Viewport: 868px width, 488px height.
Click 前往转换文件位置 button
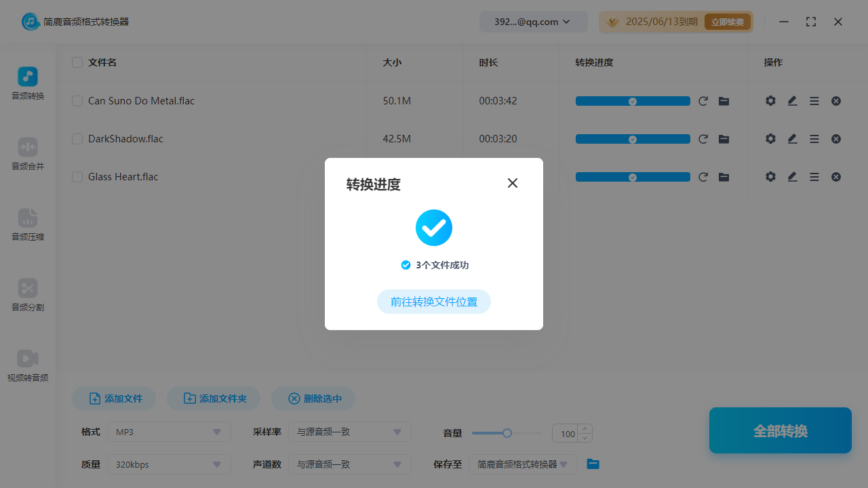point(434,302)
